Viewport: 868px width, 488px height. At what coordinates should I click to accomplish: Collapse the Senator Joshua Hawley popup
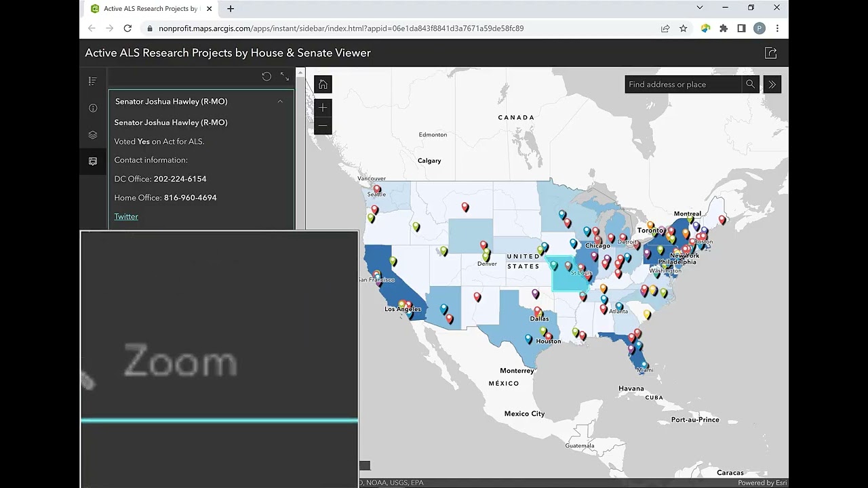[x=280, y=101]
